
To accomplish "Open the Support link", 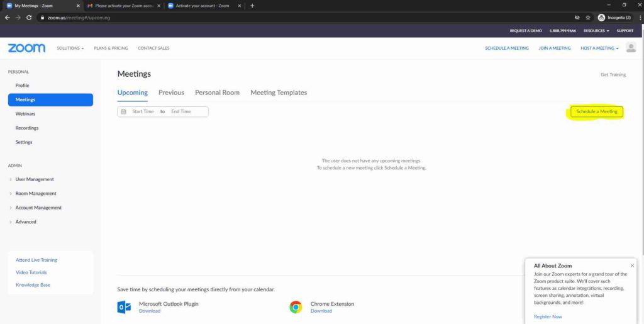I will (625, 31).
